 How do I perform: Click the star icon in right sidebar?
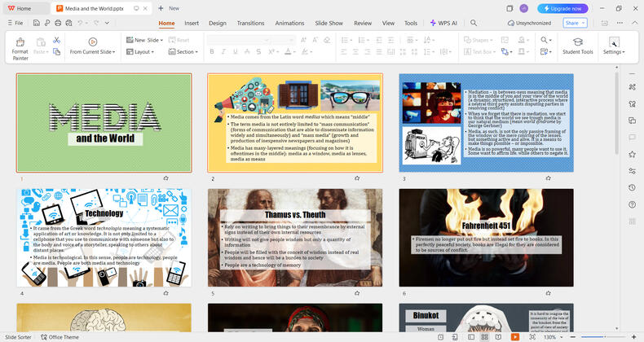coord(632,154)
